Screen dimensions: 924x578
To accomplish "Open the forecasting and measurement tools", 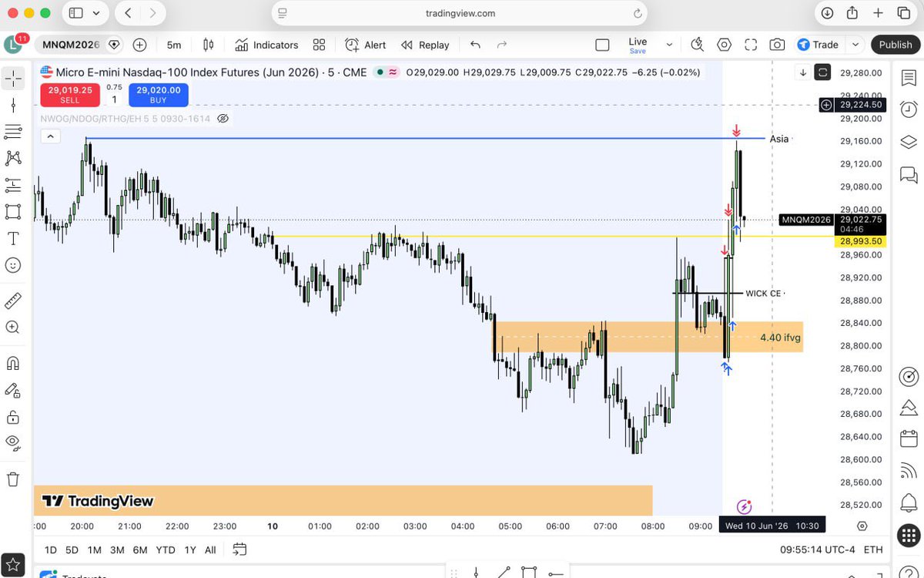I will point(13,185).
